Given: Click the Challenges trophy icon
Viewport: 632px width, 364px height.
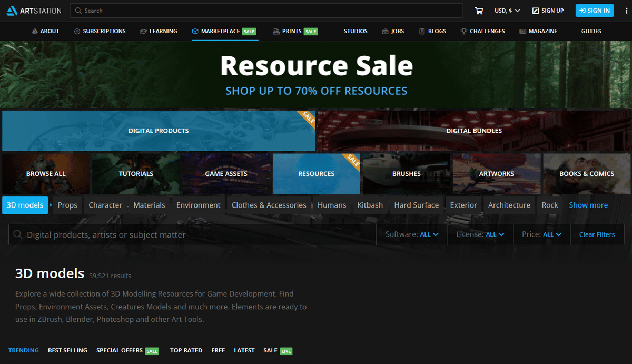Looking at the screenshot, I should click(x=464, y=32).
